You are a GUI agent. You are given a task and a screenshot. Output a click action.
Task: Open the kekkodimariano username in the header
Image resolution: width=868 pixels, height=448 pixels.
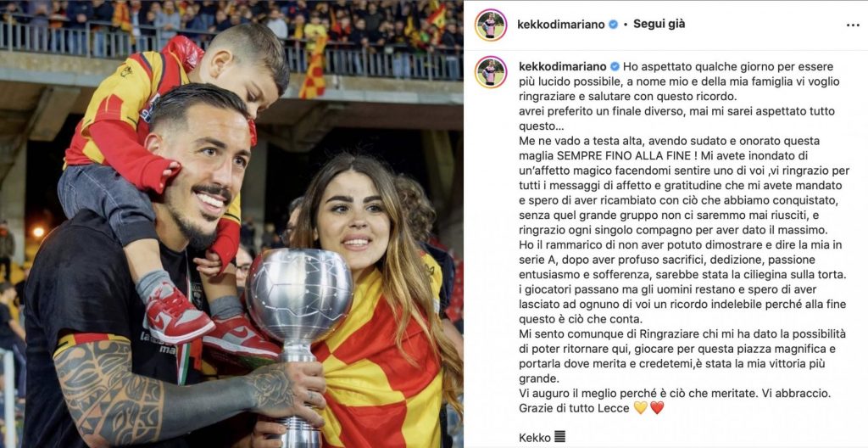[561, 25]
